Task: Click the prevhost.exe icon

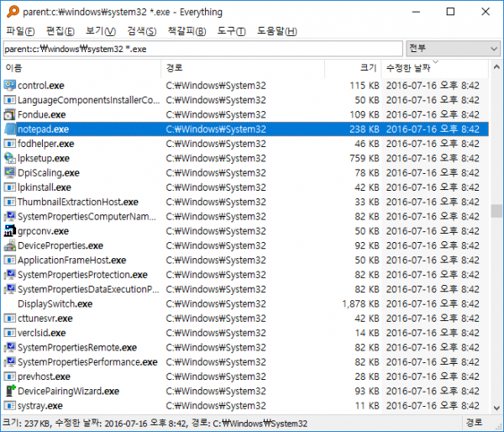Action: coord(9,377)
